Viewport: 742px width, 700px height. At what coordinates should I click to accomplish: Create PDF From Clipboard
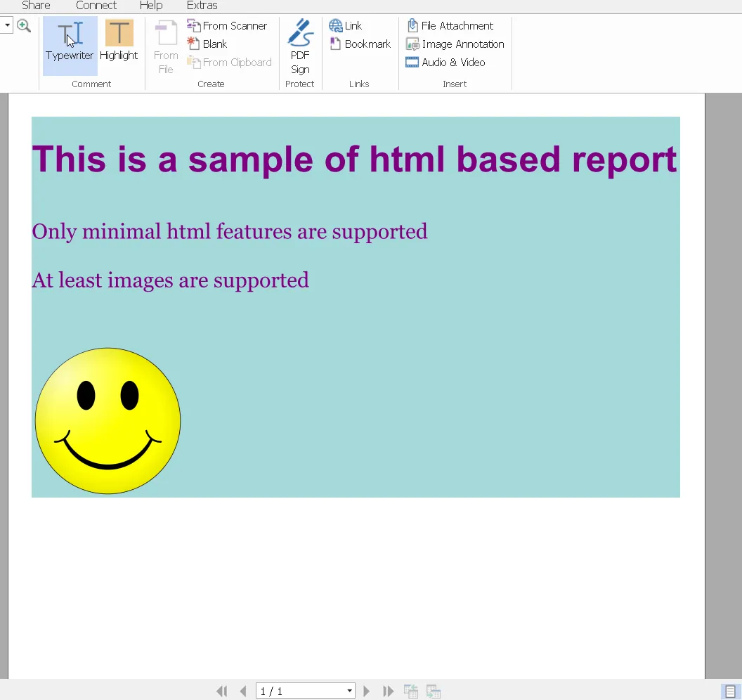[x=230, y=63]
